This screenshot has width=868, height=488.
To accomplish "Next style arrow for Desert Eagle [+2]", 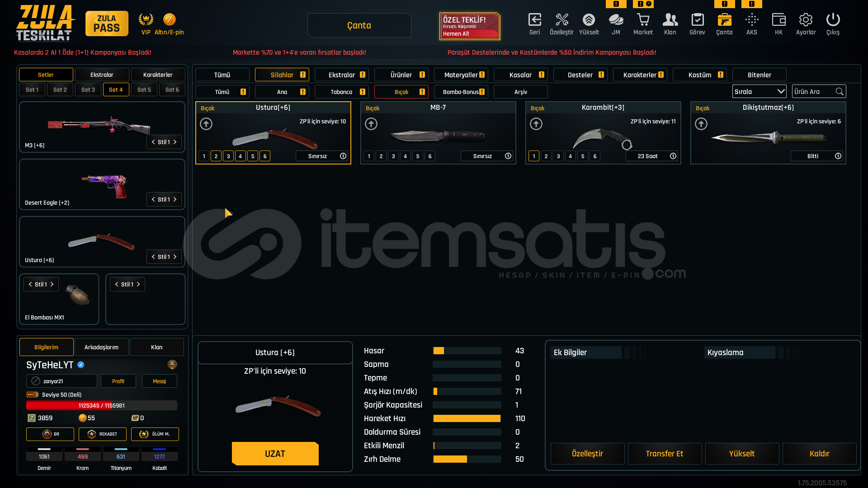I will click(175, 199).
